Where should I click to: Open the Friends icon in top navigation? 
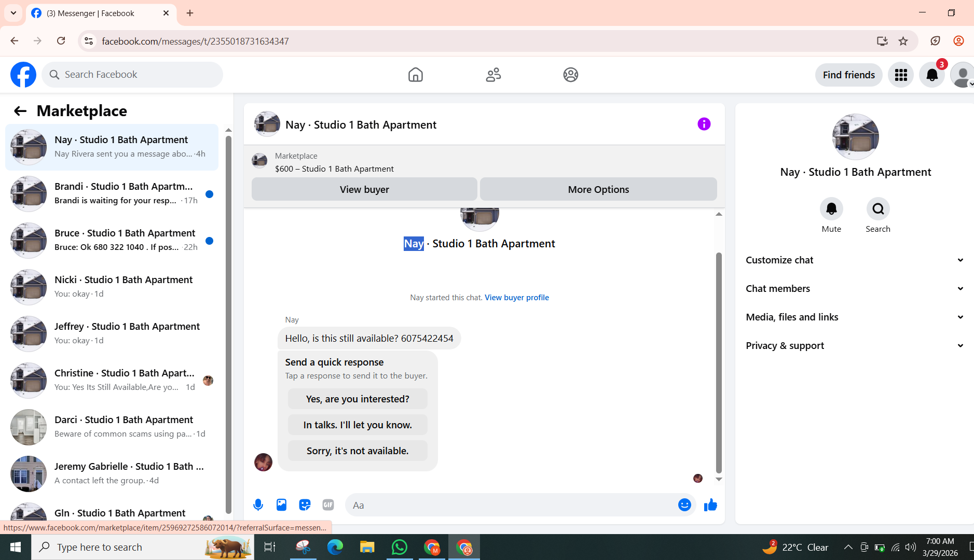click(x=493, y=75)
